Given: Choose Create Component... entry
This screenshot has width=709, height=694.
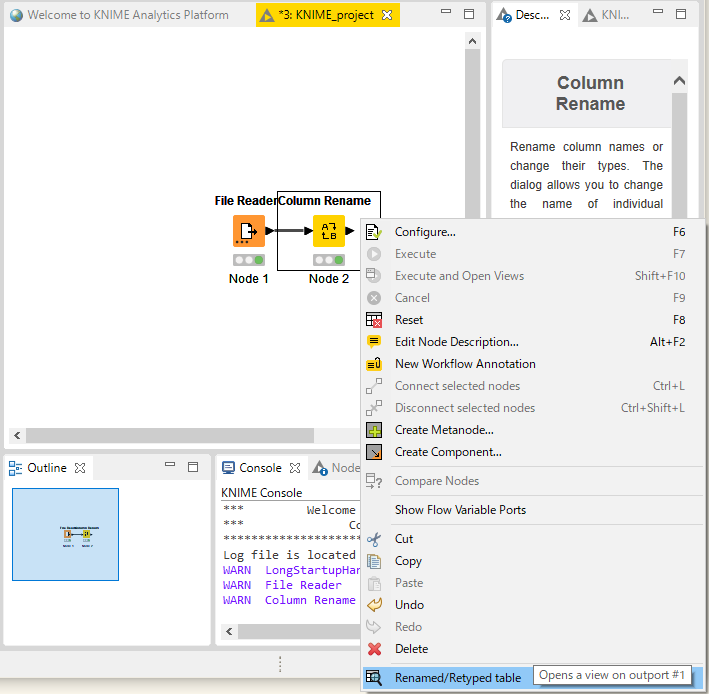Looking at the screenshot, I should [534, 452].
